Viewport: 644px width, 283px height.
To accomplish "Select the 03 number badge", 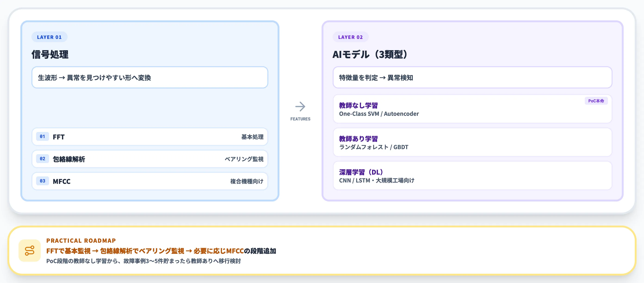I will pos(43,181).
